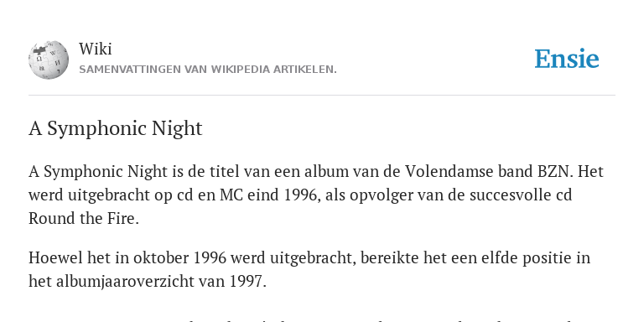Click the Round the Fire text
Viewport: 644px width, 322px height.
[x=84, y=218]
